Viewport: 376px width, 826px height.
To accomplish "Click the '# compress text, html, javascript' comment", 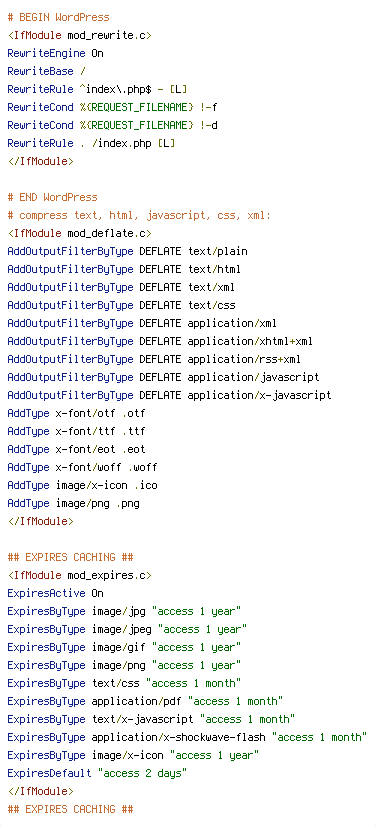I will pyautogui.click(x=140, y=215).
